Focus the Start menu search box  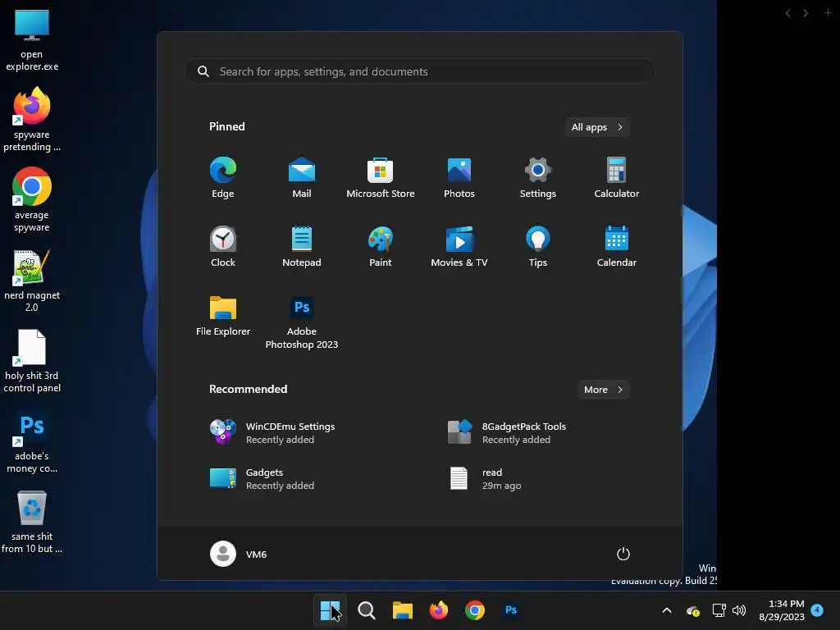420,71
